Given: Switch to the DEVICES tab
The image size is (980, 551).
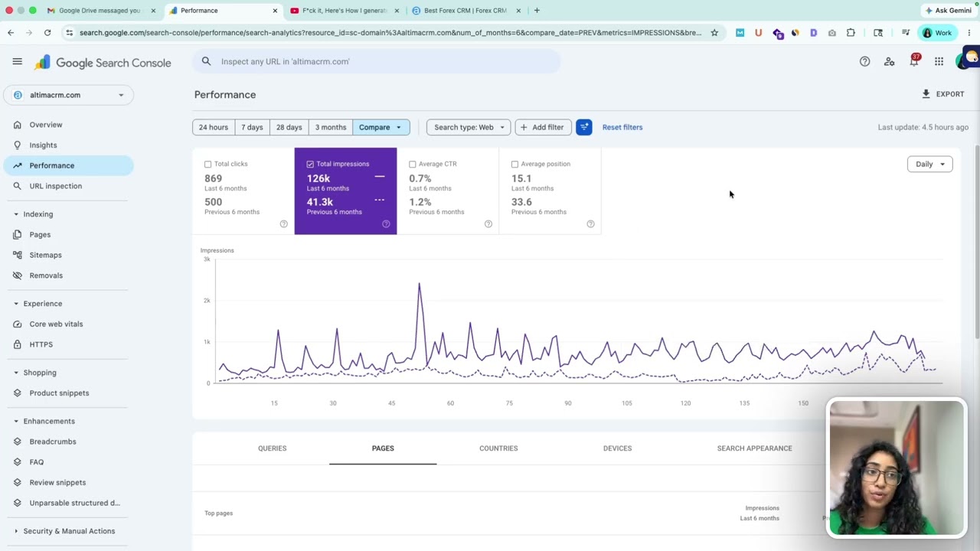Looking at the screenshot, I should 617,448.
